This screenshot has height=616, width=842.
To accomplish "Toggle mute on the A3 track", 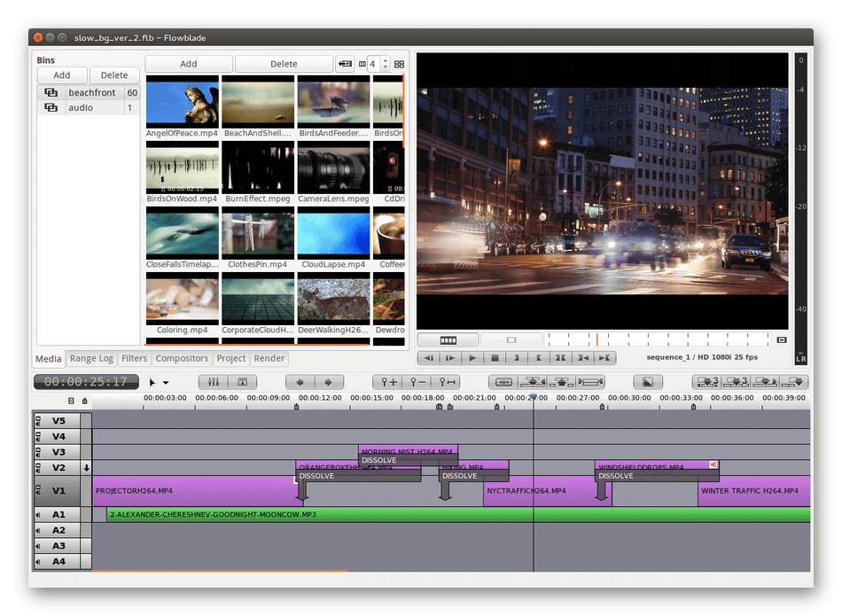I will pyautogui.click(x=38, y=546).
